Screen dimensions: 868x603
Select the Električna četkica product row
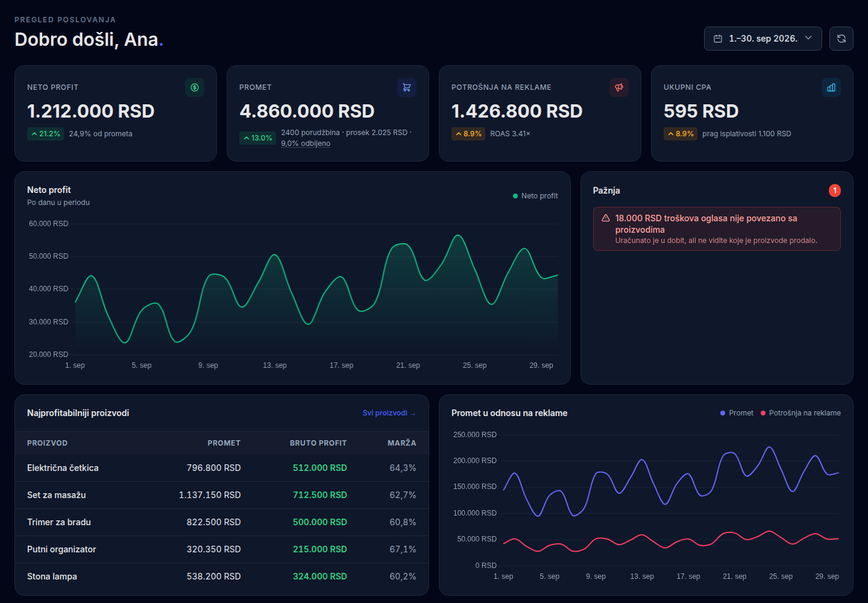222,468
